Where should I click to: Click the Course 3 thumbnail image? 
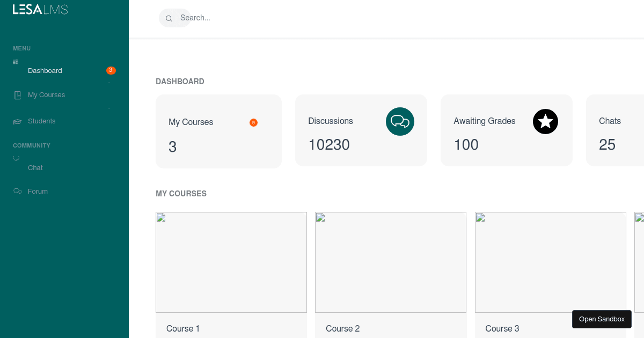550,262
